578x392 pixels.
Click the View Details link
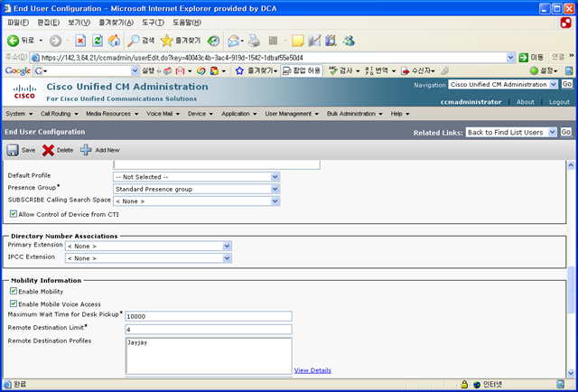[x=312, y=370]
